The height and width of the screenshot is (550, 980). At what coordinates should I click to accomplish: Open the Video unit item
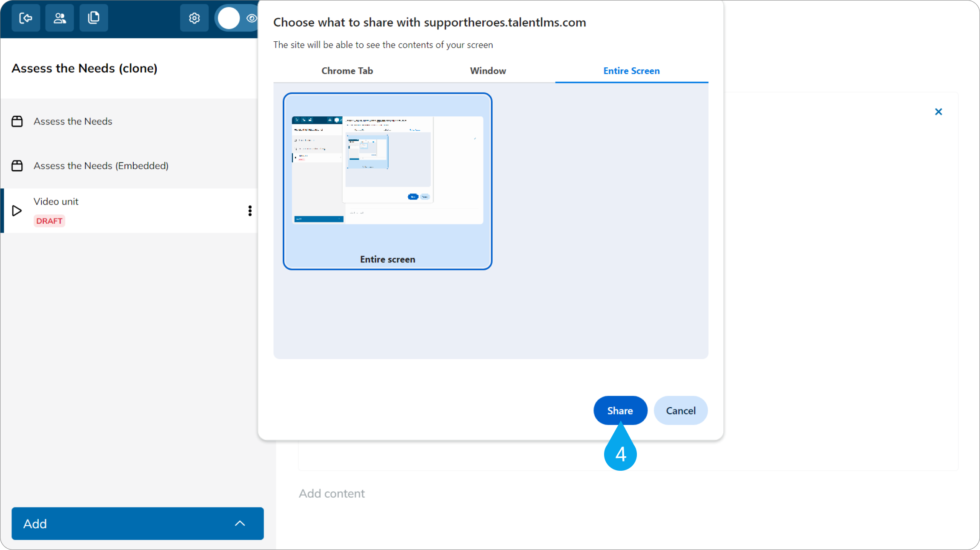click(130, 210)
